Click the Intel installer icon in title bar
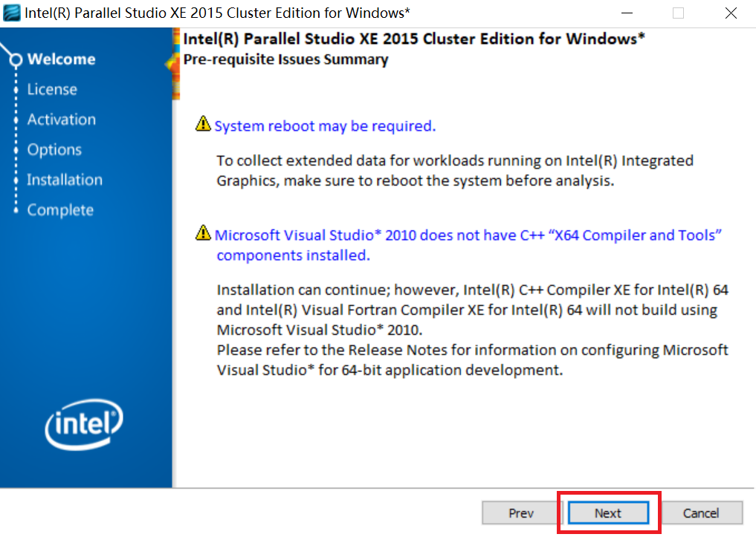 11,13
